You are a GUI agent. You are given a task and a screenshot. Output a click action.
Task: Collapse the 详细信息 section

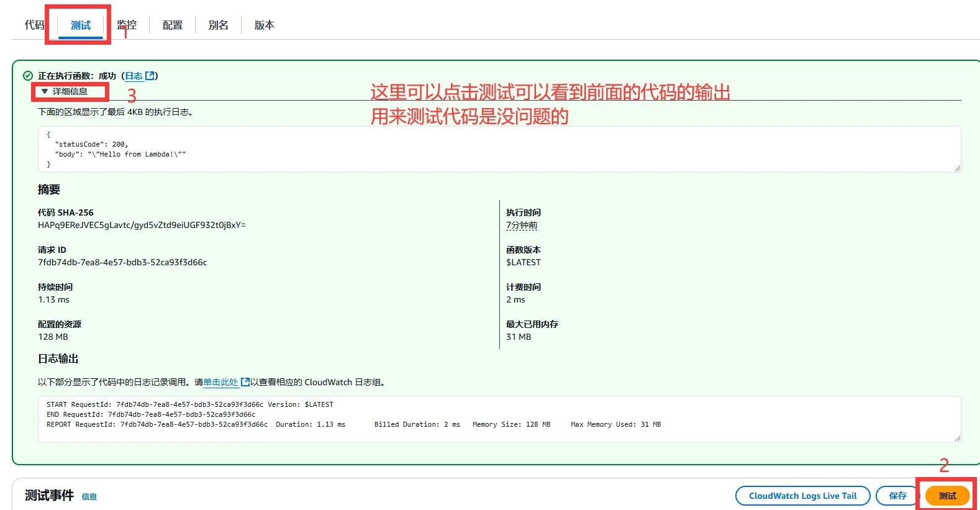tap(65, 91)
